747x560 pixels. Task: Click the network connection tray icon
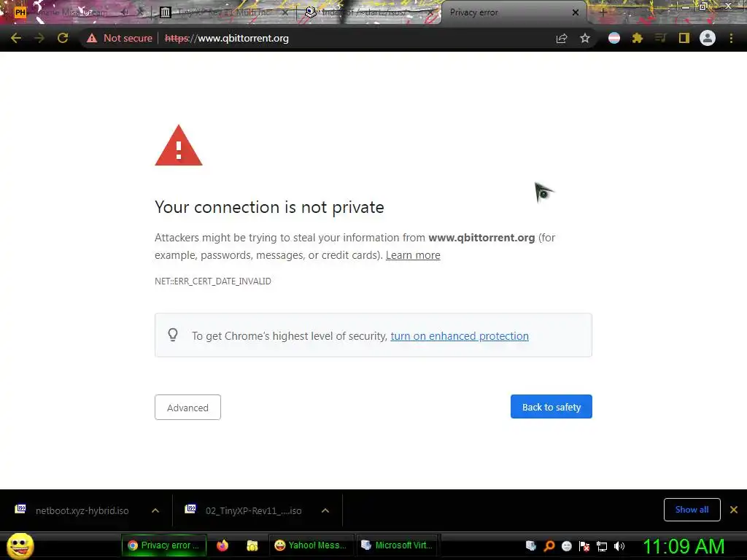602,545
